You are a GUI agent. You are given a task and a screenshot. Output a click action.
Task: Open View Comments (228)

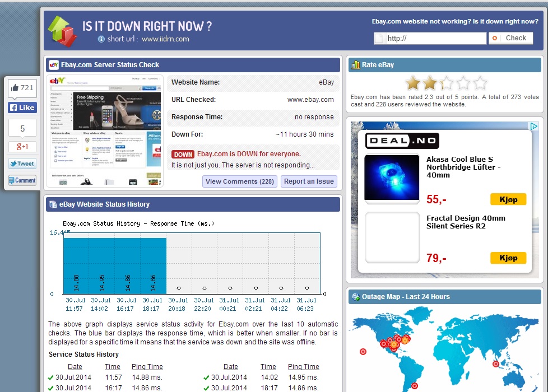240,181
